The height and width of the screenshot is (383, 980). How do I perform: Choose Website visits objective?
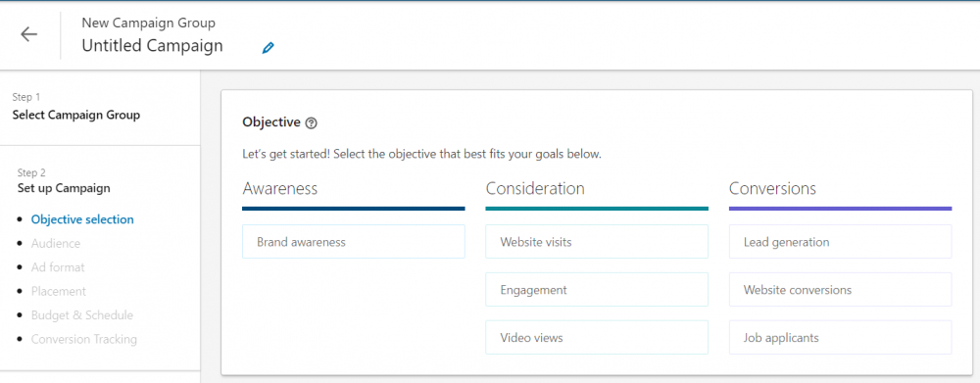[x=597, y=242]
